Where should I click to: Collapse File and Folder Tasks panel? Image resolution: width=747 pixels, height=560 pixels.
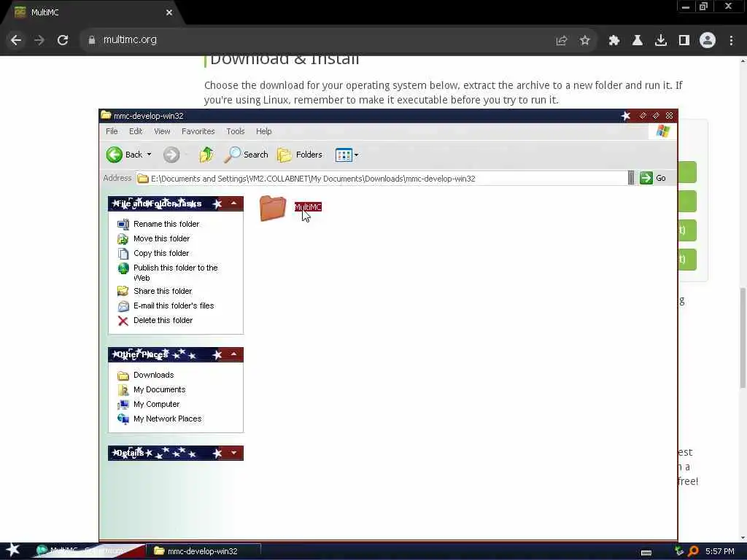[233, 204]
